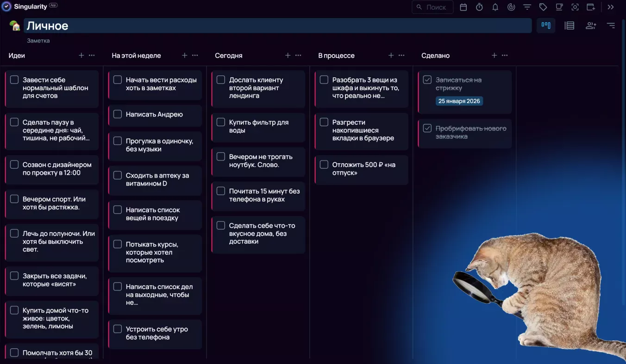Open task 'Сделать паузу в середине дня'
626x364 pixels.
coord(52,131)
